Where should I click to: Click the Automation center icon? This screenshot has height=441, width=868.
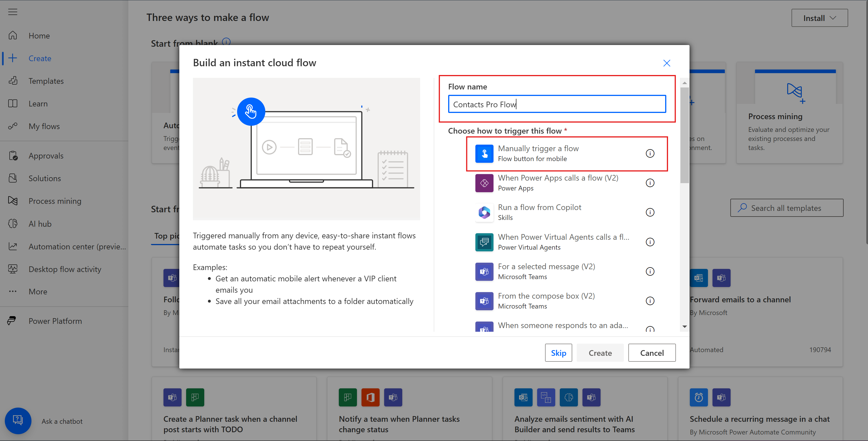point(13,246)
